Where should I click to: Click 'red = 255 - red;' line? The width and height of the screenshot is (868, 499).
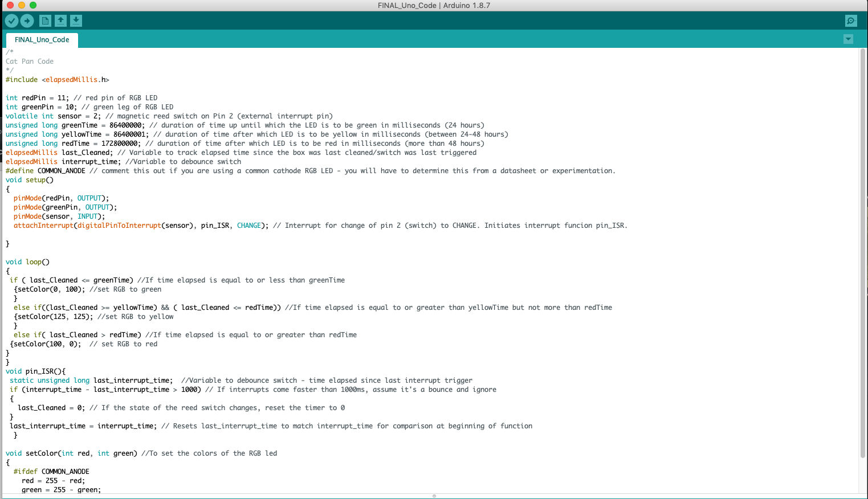(54, 481)
